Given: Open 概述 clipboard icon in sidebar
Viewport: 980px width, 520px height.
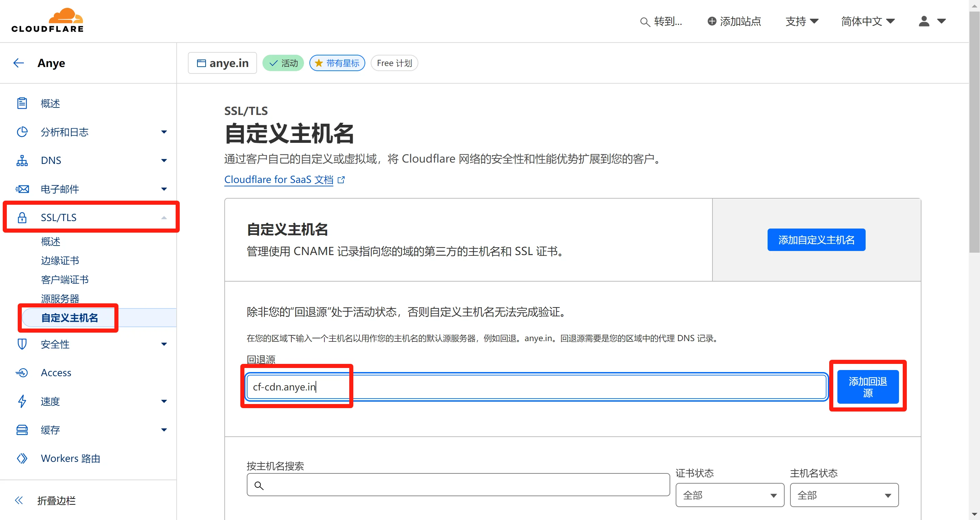Looking at the screenshot, I should (22, 103).
